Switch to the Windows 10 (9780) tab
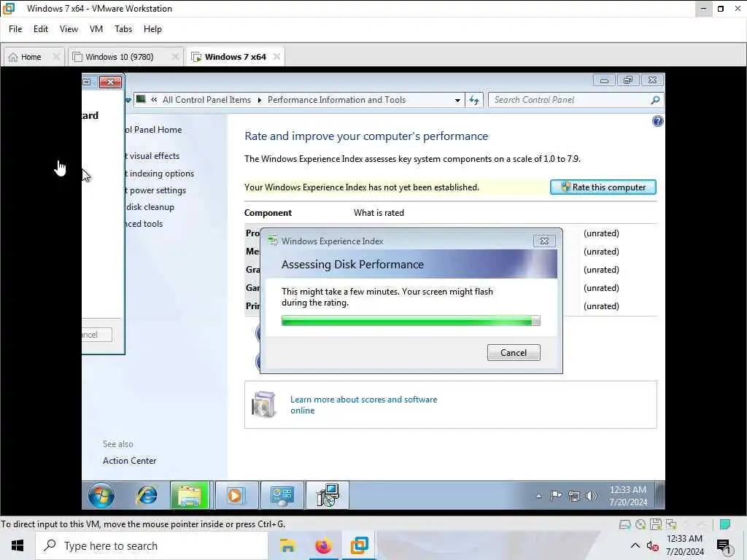The image size is (747, 560). click(x=119, y=57)
